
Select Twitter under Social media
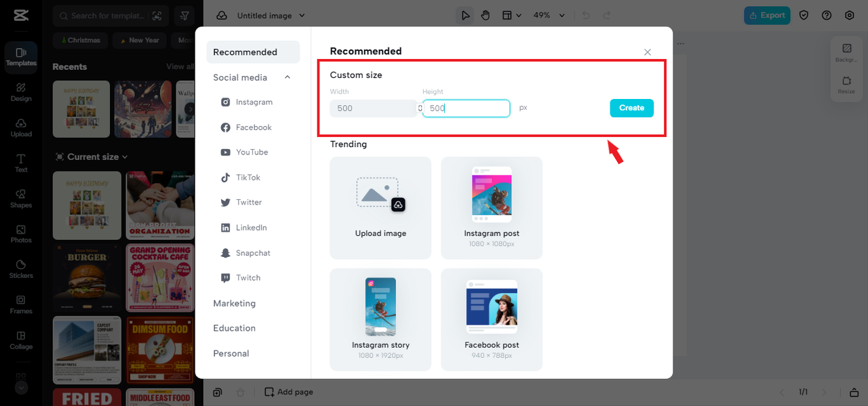click(x=241, y=203)
